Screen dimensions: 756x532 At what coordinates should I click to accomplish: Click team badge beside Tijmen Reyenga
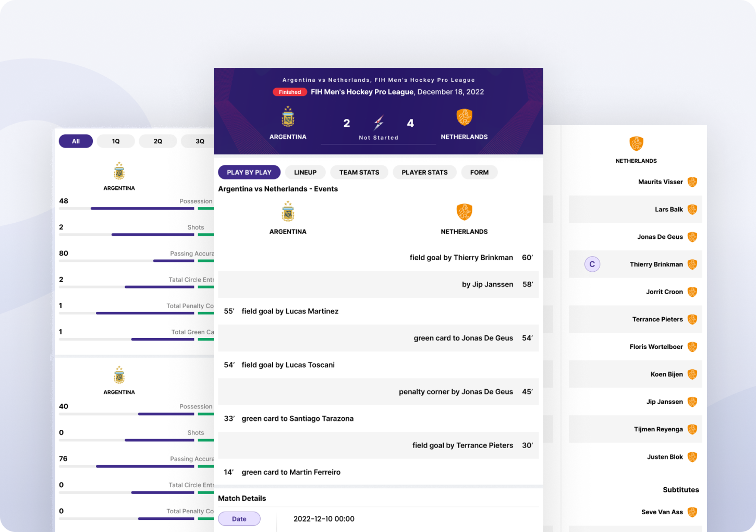pos(692,429)
